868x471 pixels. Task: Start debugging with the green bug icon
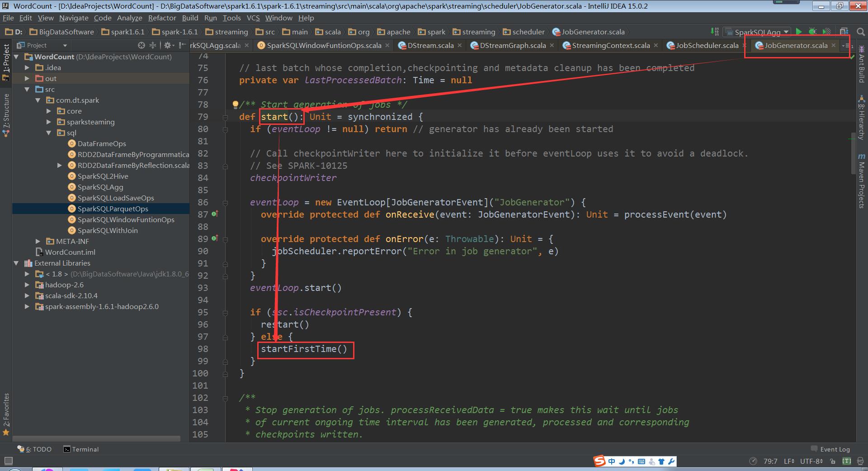coord(812,32)
